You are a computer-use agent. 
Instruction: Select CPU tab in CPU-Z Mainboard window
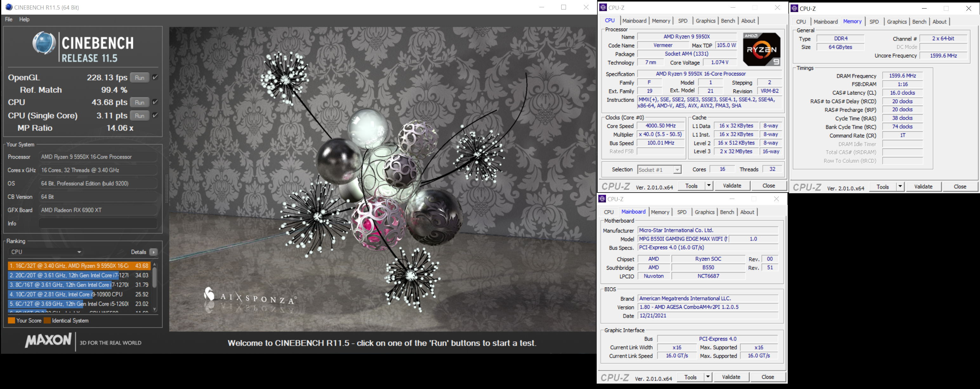coord(609,212)
